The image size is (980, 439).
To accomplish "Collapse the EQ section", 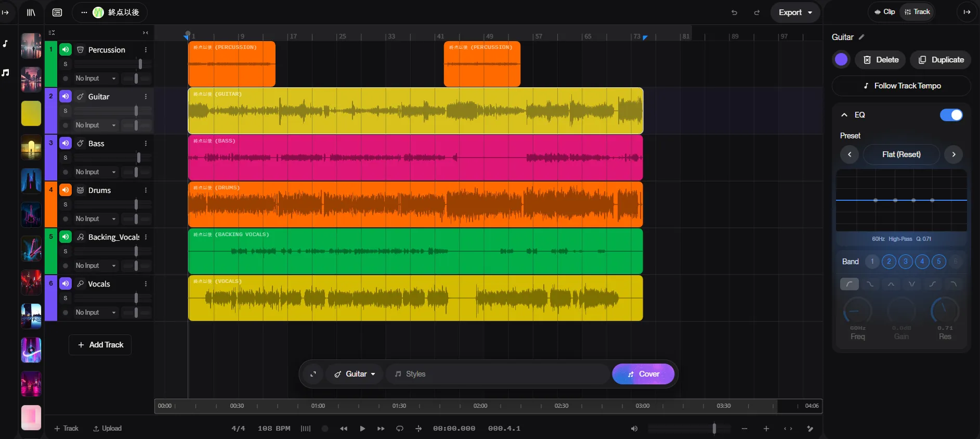I will click(844, 115).
